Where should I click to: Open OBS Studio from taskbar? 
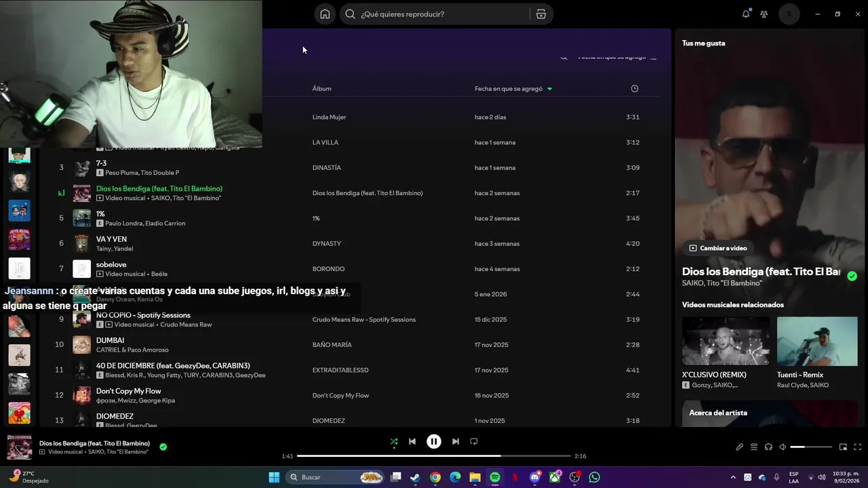pyautogui.click(x=575, y=477)
